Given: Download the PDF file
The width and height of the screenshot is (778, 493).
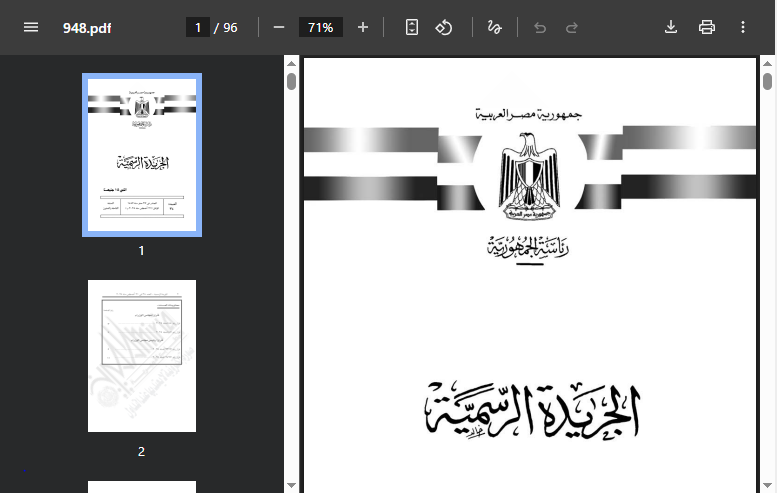Looking at the screenshot, I should [671, 27].
